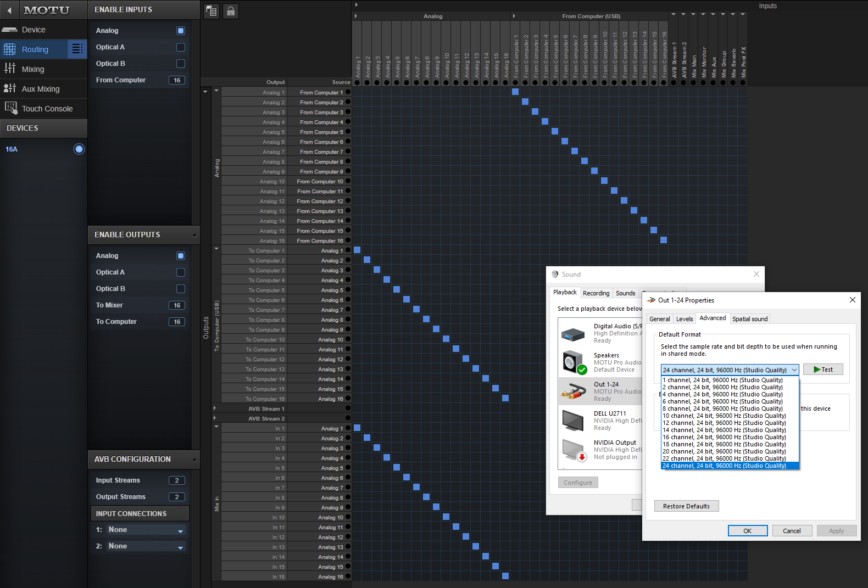This screenshot has height=588, width=868.
Task: Toggle the blue patch point in Analog 16 output row
Action: (664, 240)
